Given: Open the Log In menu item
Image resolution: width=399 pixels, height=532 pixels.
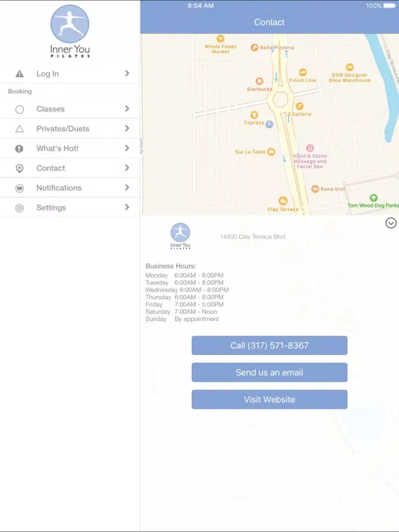Looking at the screenshot, I should click(70, 73).
